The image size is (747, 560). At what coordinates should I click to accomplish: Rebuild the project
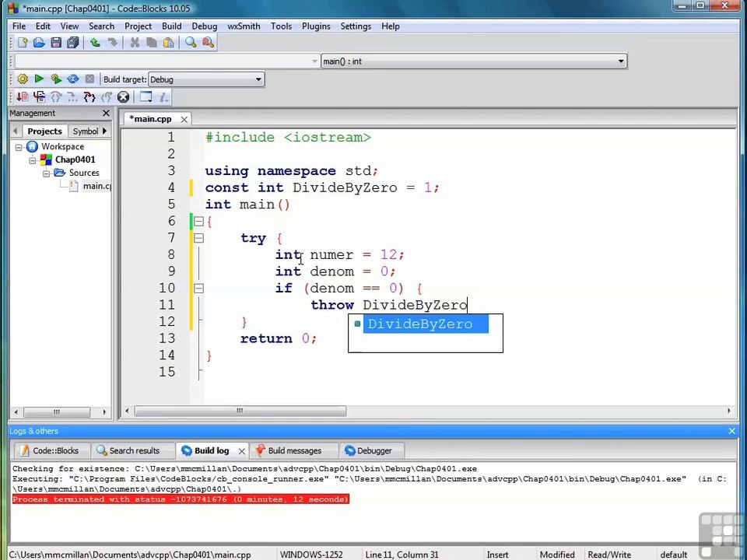(73, 79)
